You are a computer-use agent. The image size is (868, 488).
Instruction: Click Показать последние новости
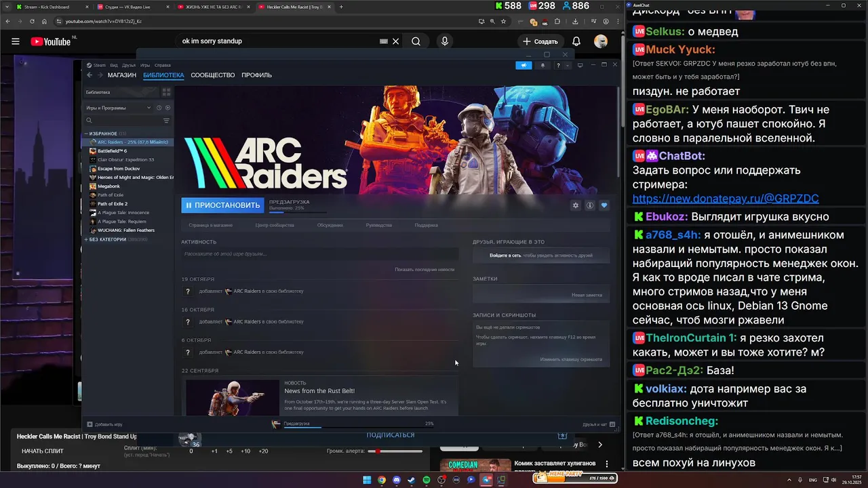(425, 270)
